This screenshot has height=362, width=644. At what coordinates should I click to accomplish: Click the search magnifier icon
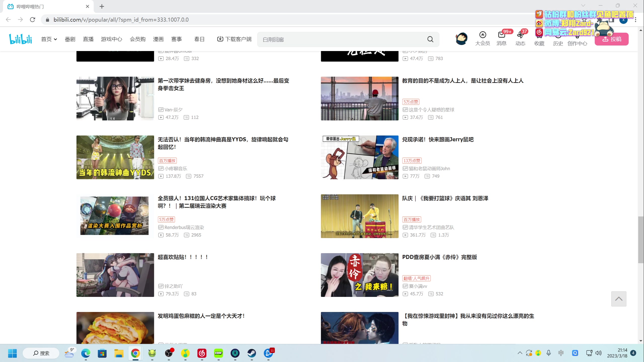coord(430,39)
